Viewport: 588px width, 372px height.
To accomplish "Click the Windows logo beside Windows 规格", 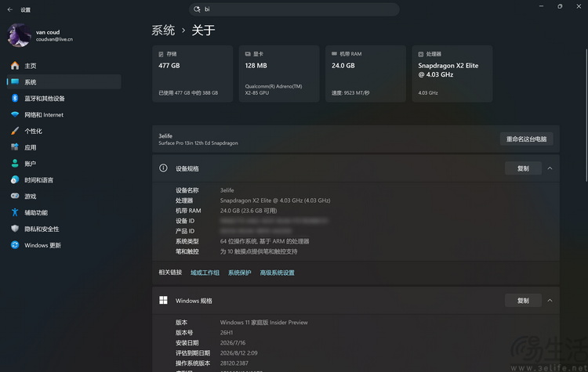I will (163, 300).
